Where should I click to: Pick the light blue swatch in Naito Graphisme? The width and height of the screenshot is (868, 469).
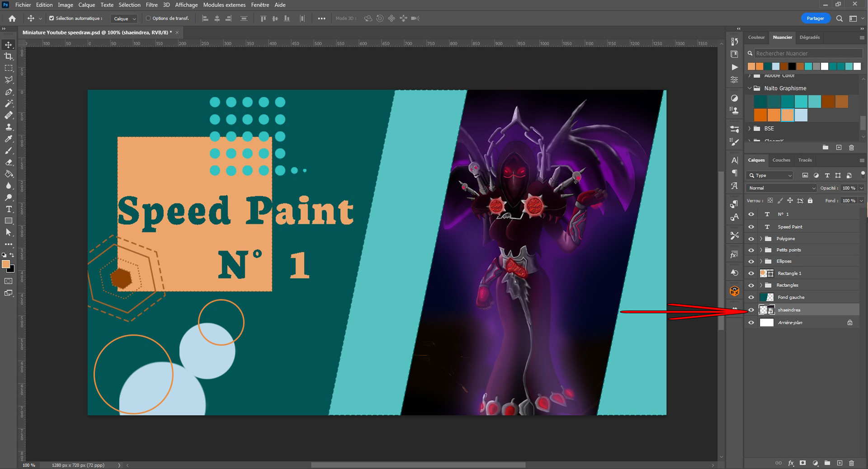click(801, 115)
